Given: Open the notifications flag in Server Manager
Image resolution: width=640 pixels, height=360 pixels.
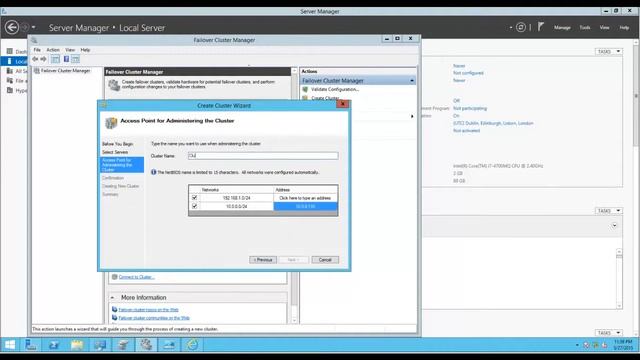Looking at the screenshot, I should point(541,27).
